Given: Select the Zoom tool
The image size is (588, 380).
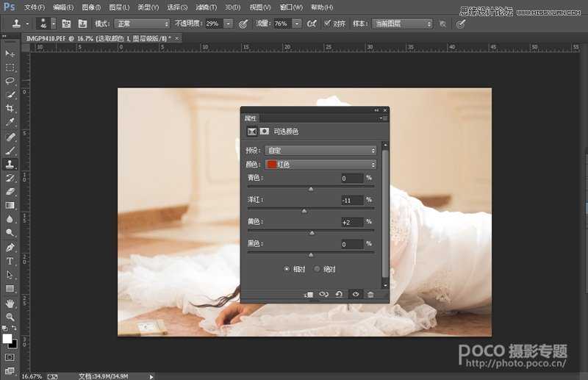Looking at the screenshot, I should [10, 317].
